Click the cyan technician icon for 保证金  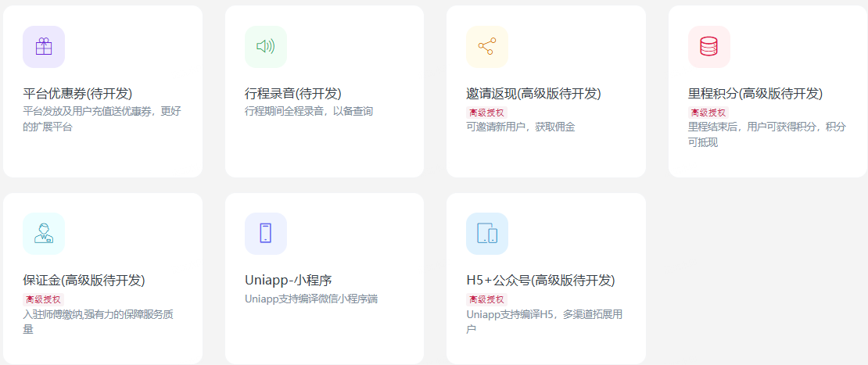point(44,234)
